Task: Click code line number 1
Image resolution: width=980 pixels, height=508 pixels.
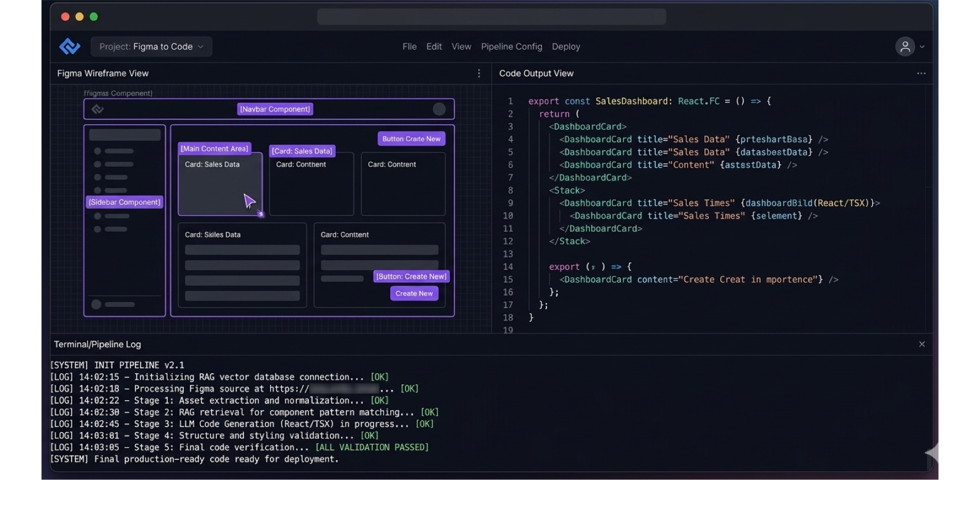Action: click(510, 101)
